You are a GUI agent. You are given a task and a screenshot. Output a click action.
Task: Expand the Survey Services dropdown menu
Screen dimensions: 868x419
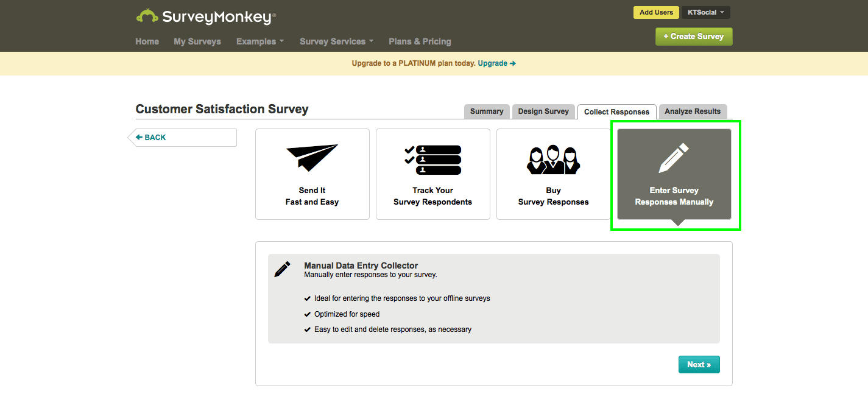pos(337,41)
